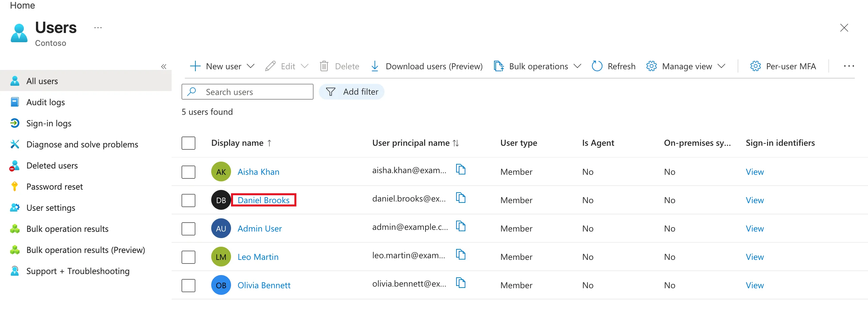Focus the Search users field
This screenshot has height=310, width=868.
[247, 92]
